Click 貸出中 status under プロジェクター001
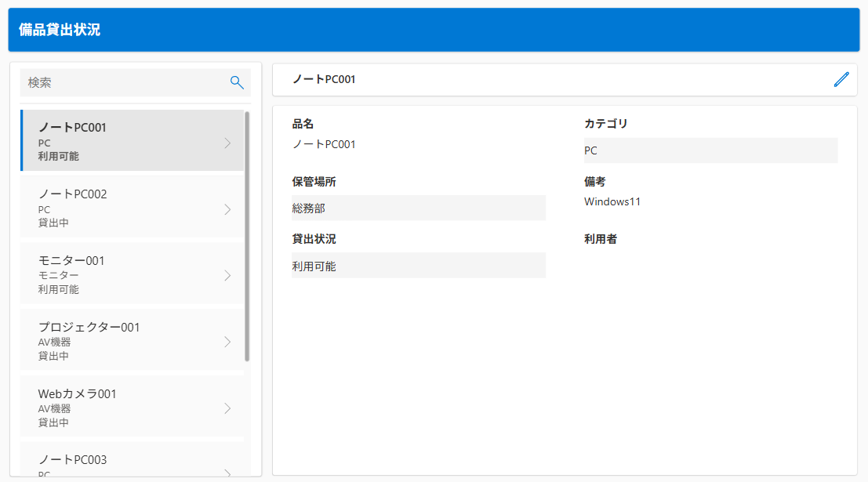 [53, 356]
